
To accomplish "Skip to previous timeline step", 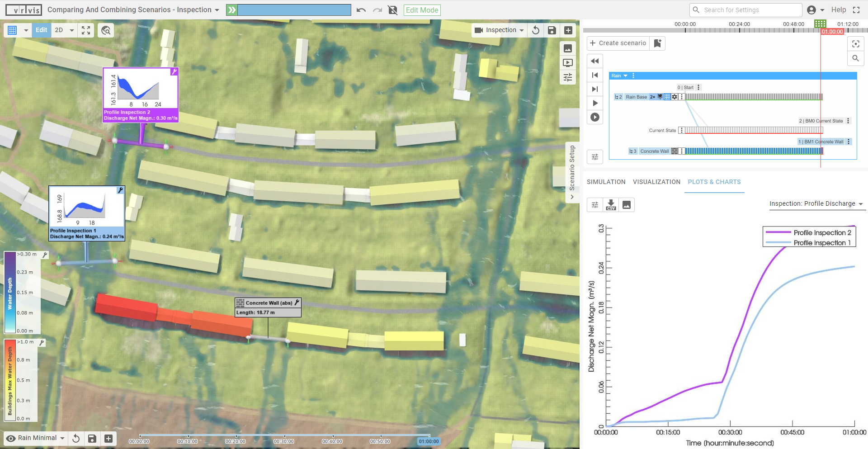I will [x=595, y=75].
